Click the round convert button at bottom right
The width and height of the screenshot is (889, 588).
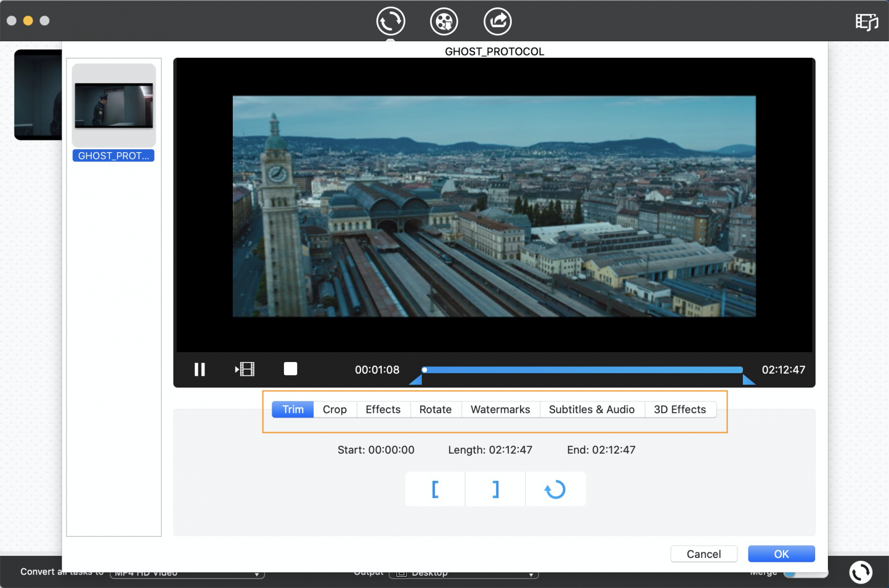coord(861,572)
